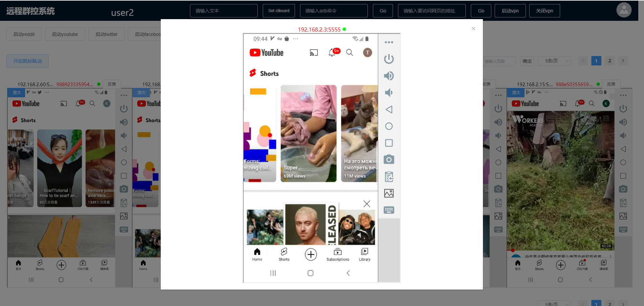
Task: Click the 确定 page confirm button
Action: [x=527, y=61]
